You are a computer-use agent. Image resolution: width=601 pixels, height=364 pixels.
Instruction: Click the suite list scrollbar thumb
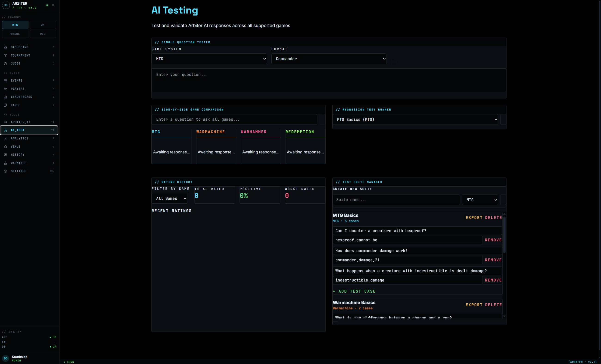click(x=504, y=235)
